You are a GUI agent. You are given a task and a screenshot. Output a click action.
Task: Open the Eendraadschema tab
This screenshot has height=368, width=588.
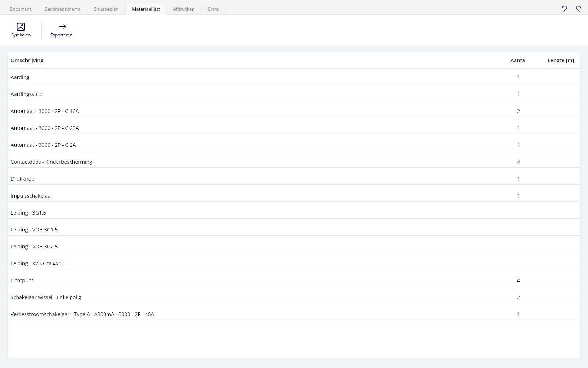(63, 9)
